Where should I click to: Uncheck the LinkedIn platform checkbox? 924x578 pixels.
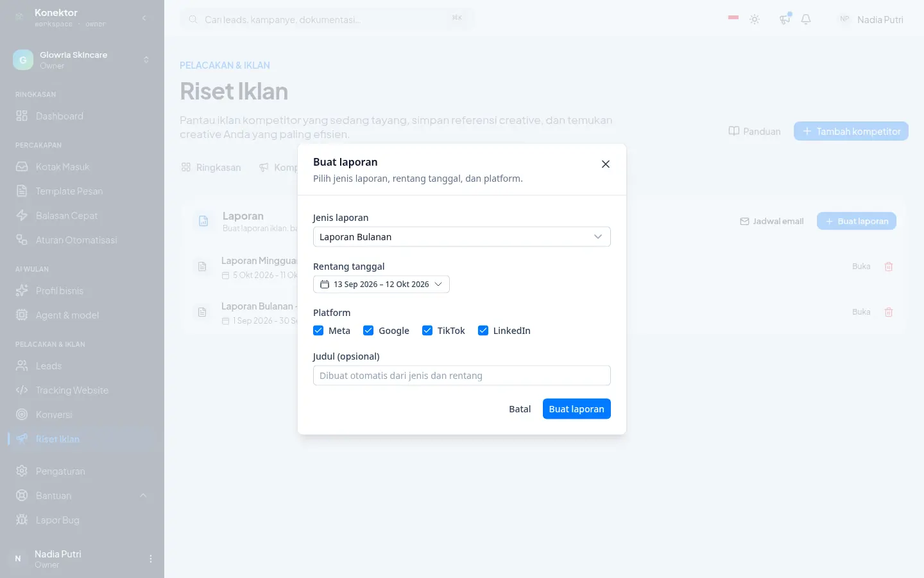[483, 330]
